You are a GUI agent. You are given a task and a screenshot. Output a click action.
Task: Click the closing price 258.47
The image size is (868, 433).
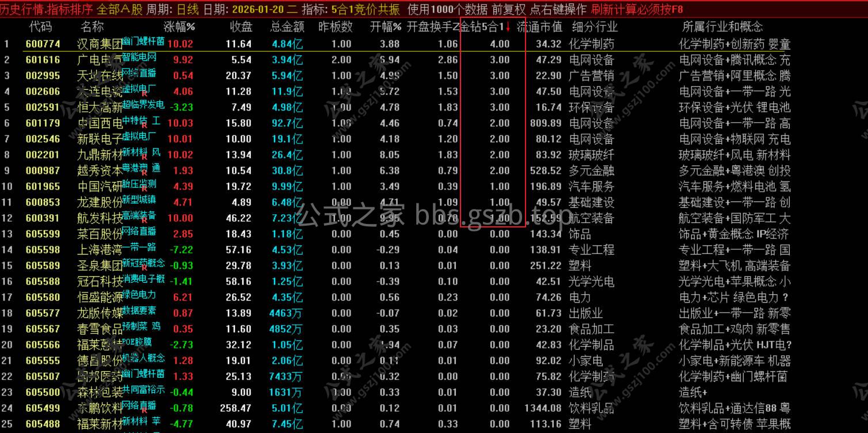click(236, 408)
